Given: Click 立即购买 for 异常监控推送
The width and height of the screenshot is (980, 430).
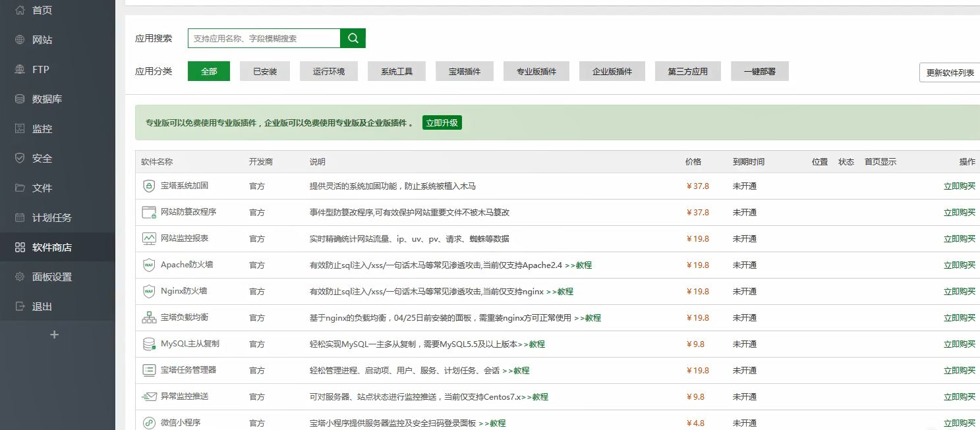Looking at the screenshot, I should click(960, 396).
